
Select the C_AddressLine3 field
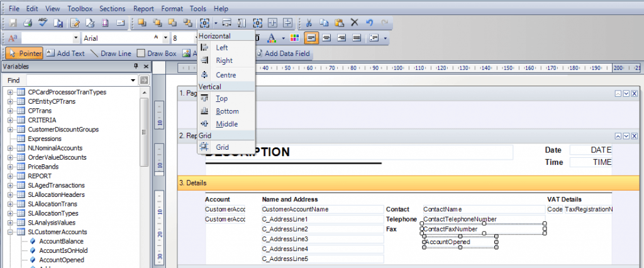323,239
